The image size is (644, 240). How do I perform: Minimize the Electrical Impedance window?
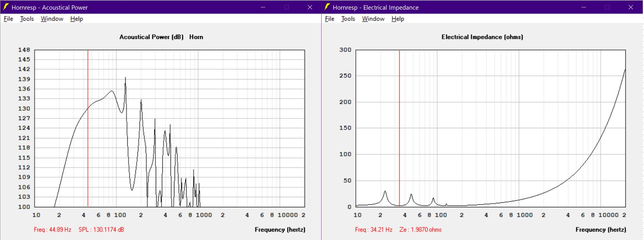(x=584, y=7)
